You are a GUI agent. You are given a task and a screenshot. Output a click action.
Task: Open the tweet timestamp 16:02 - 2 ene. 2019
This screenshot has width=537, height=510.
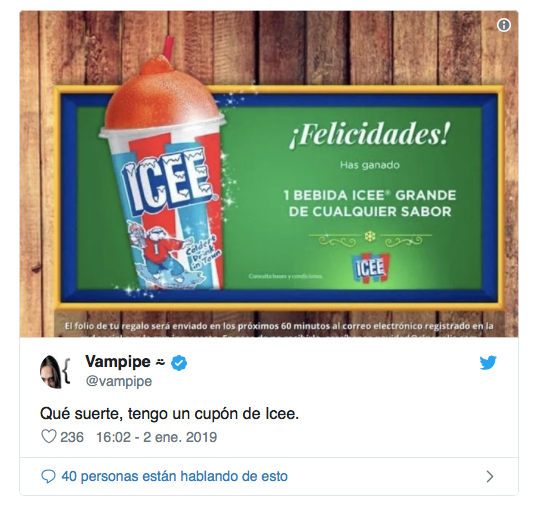(x=157, y=437)
